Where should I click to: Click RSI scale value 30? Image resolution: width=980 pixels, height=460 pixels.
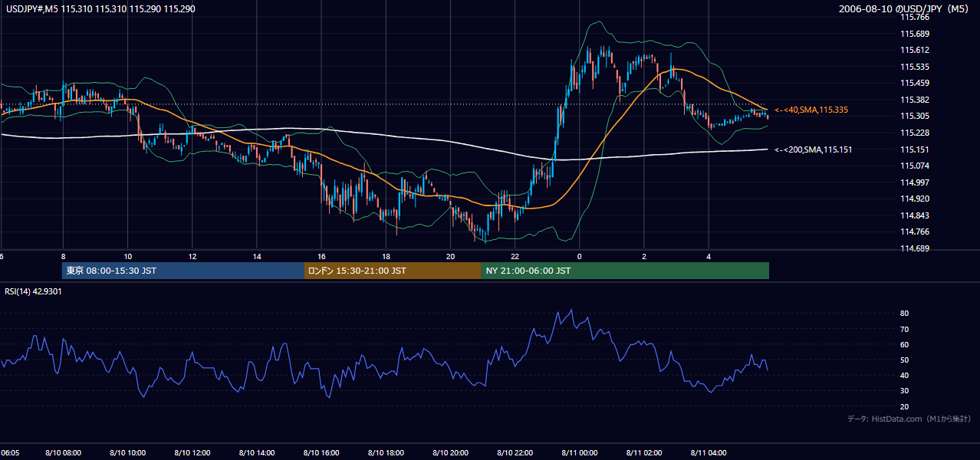click(x=905, y=391)
